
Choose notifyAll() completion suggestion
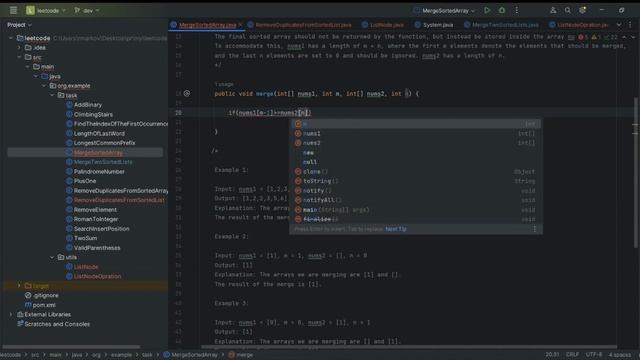coord(416,200)
